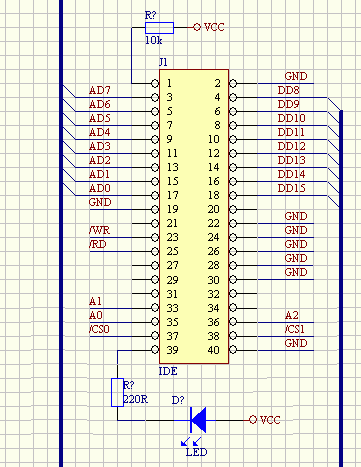
Task: Select the /CS0 net label
Action: coord(99,329)
